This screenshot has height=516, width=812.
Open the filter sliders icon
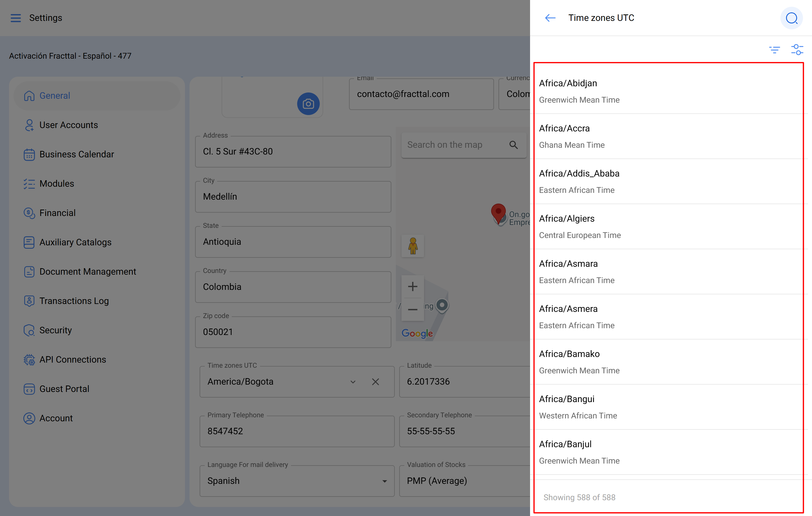(x=797, y=50)
